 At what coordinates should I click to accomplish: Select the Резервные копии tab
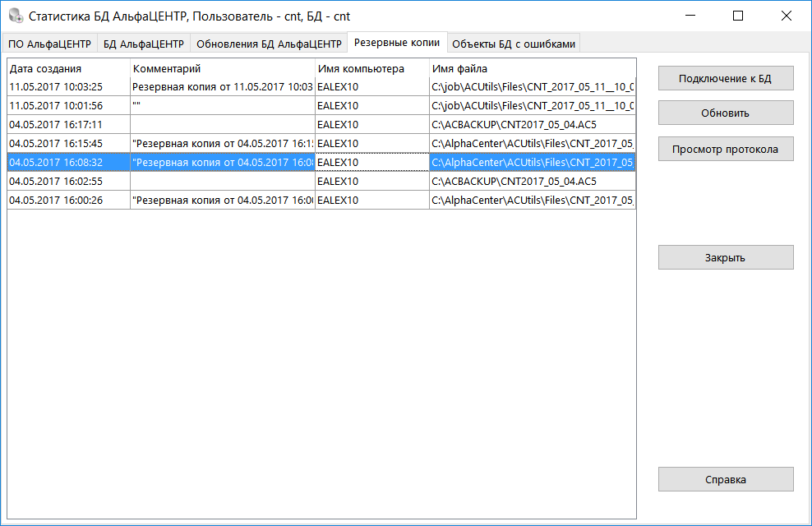click(397, 43)
